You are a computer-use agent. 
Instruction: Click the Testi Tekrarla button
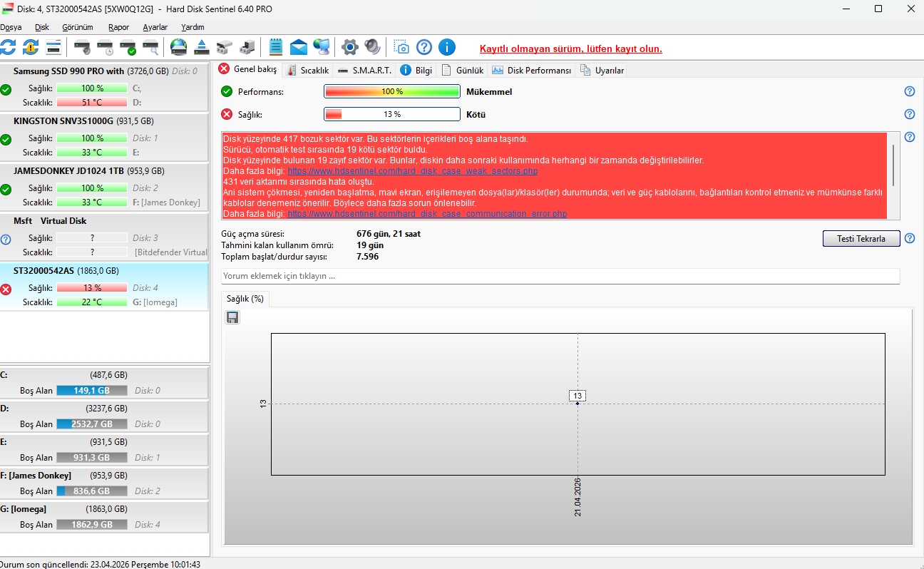861,239
